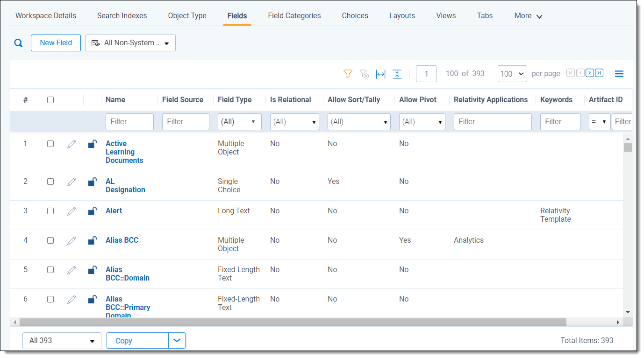
Task: Click the search magnifier icon
Action: coord(18,43)
